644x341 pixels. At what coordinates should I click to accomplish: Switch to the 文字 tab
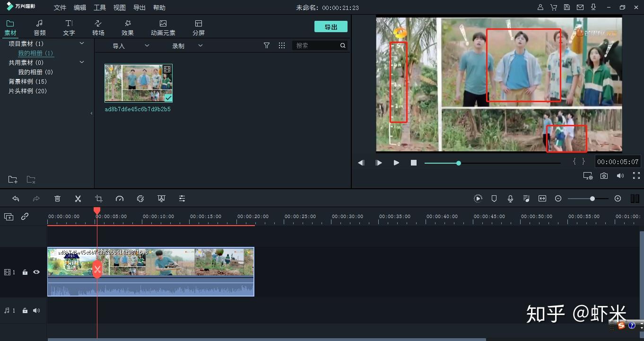(x=69, y=28)
